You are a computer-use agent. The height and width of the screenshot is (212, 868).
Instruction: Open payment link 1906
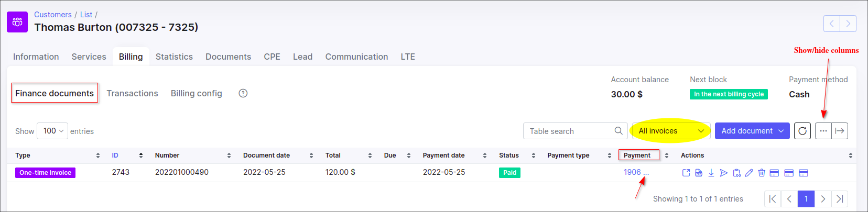coord(632,172)
